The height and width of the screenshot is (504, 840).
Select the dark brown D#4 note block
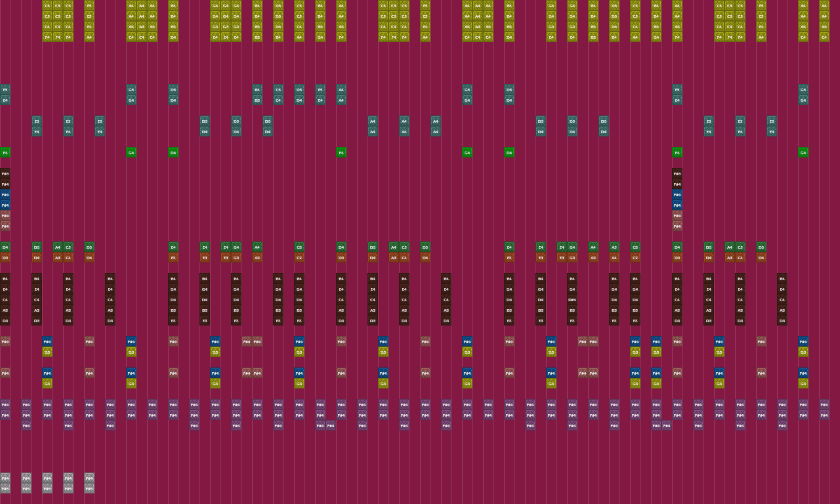tap(572, 299)
